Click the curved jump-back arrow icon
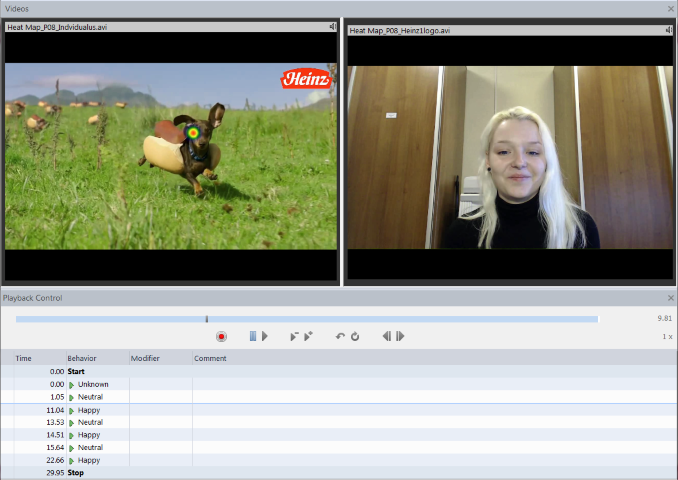This screenshot has height=480, width=678. pyautogui.click(x=340, y=336)
